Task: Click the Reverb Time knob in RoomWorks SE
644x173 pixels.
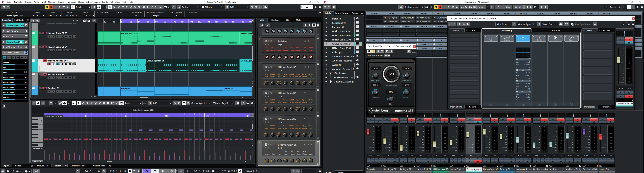Action: 391,74
